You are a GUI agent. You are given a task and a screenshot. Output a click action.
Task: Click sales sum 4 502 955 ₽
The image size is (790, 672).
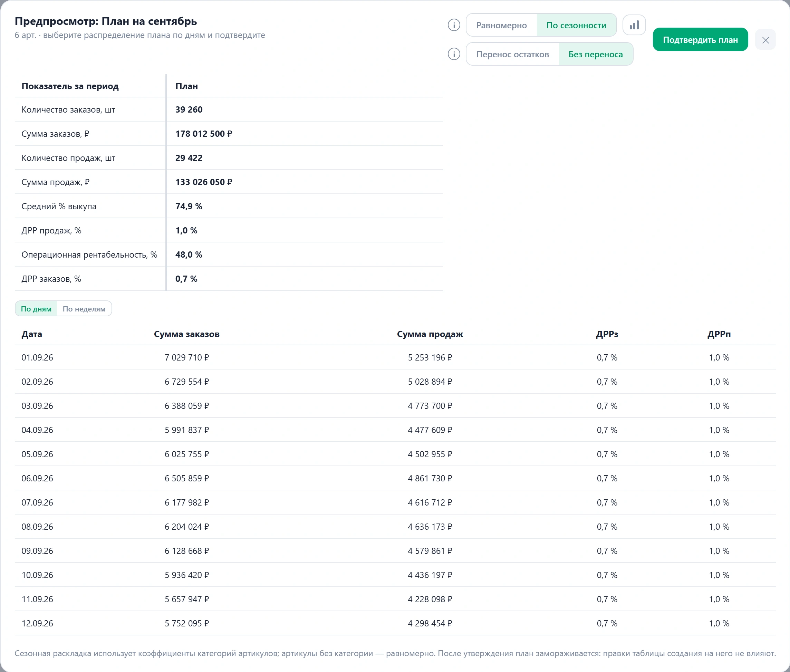(430, 454)
